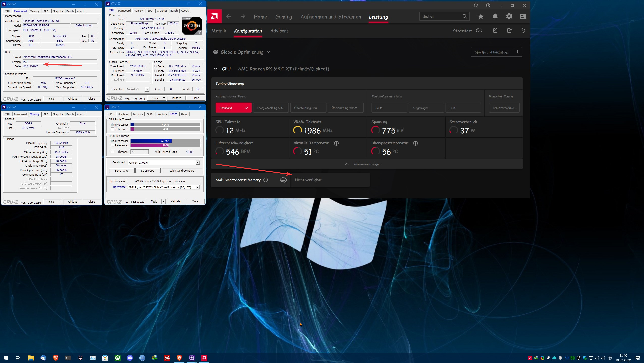
Task: Collapse the Hardwareanzeigen section
Action: click(347, 164)
